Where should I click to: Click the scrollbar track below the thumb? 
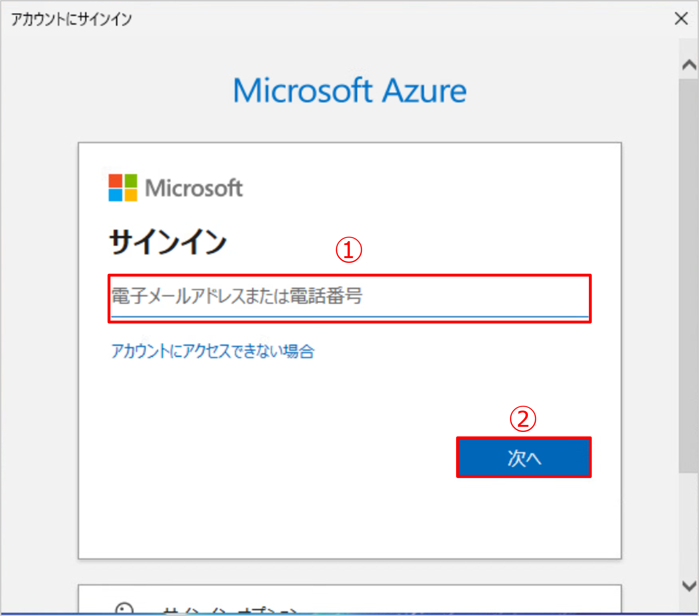pos(689,523)
